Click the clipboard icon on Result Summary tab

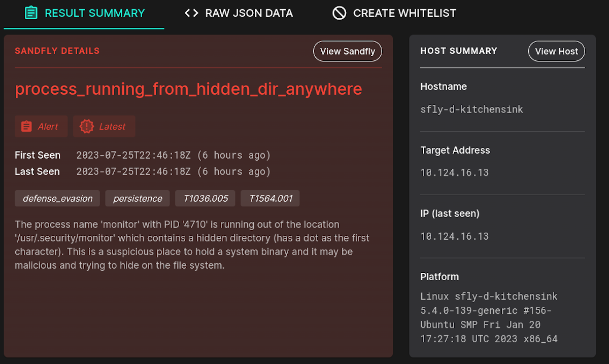point(31,13)
